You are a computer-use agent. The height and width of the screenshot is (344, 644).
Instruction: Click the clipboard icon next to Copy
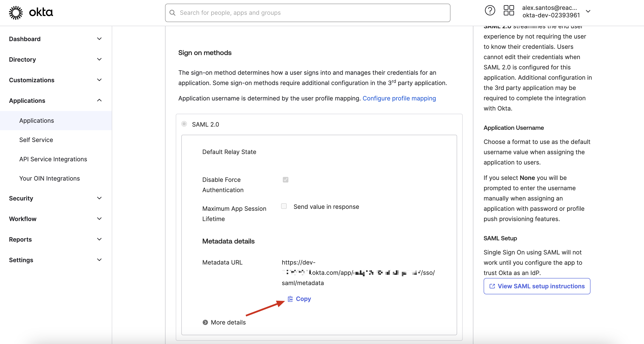(290, 299)
